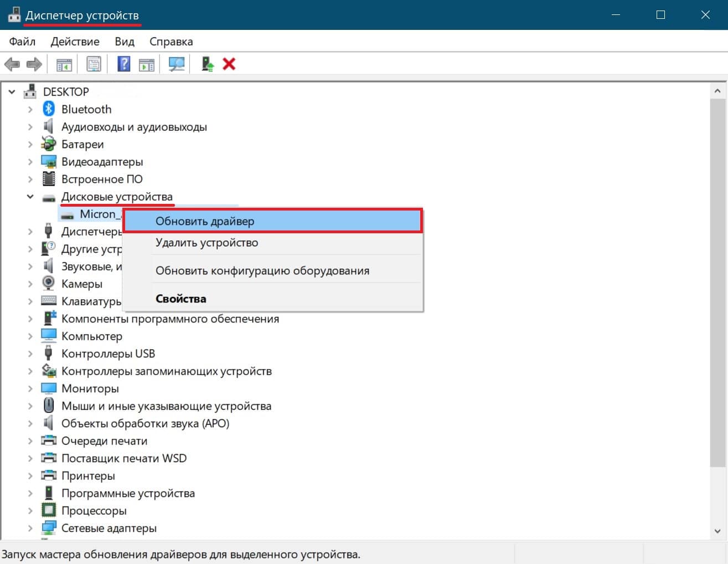
Task: Select the Контроллеры USB label
Action: point(108,353)
